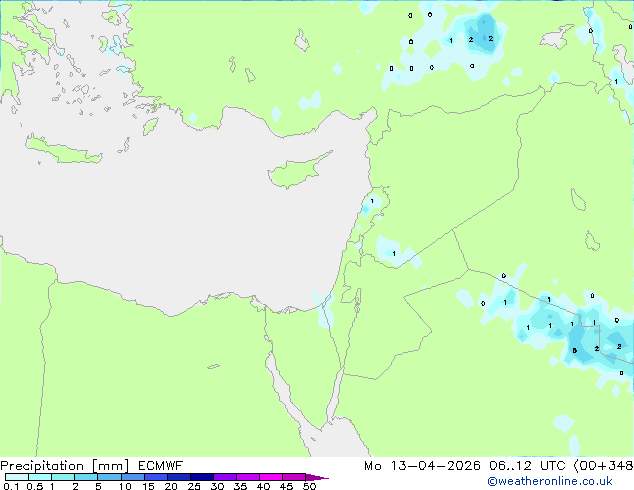Click the legend value "50"
This screenshot has height=490, width=634.
(309, 486)
